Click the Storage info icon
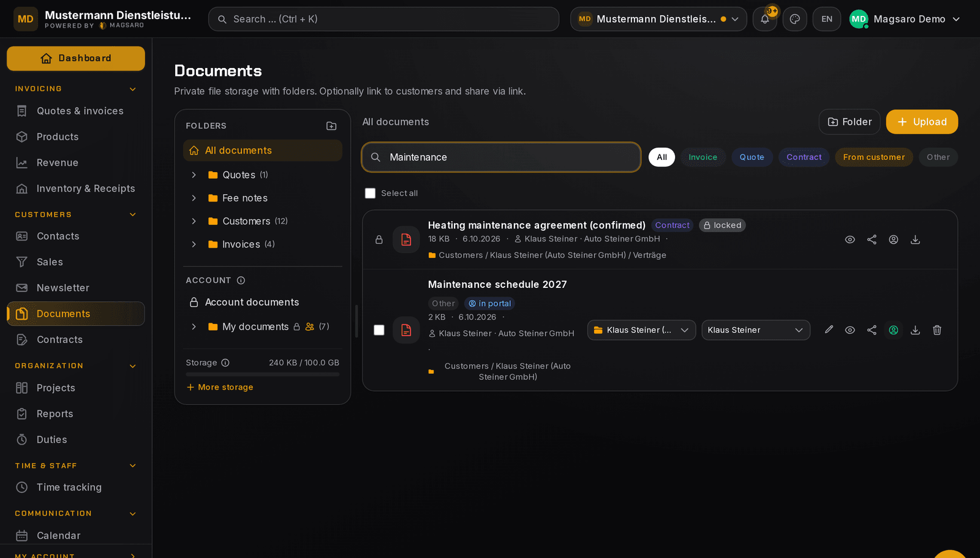This screenshot has height=558, width=980. pos(225,363)
